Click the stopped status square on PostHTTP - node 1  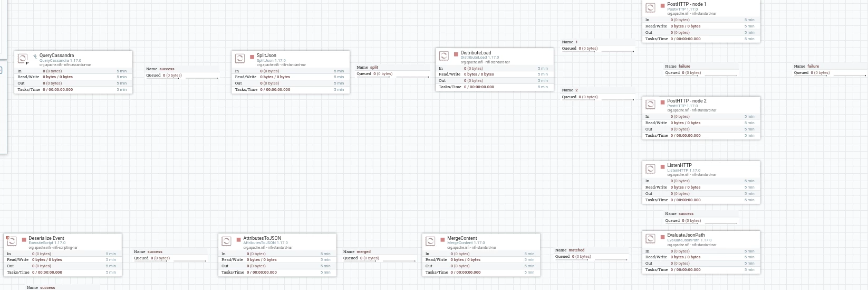[663, 6]
